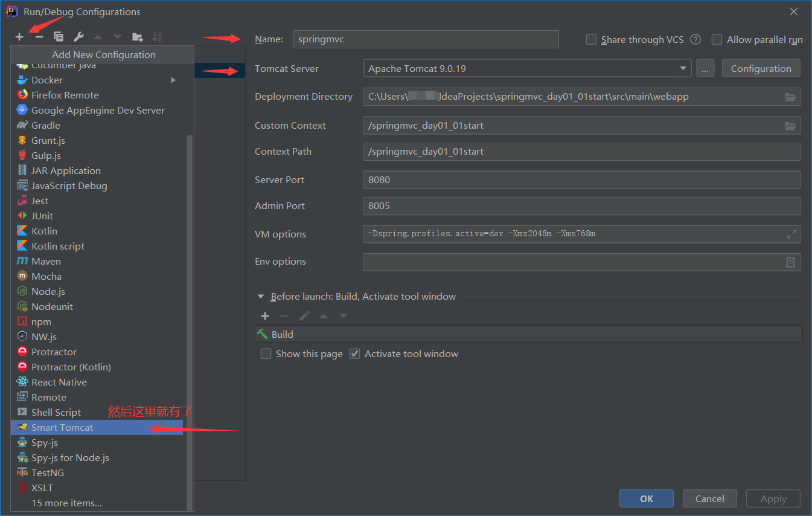Screen dimensions: 812x516
Task: Click the Apply button
Action: [x=773, y=498]
